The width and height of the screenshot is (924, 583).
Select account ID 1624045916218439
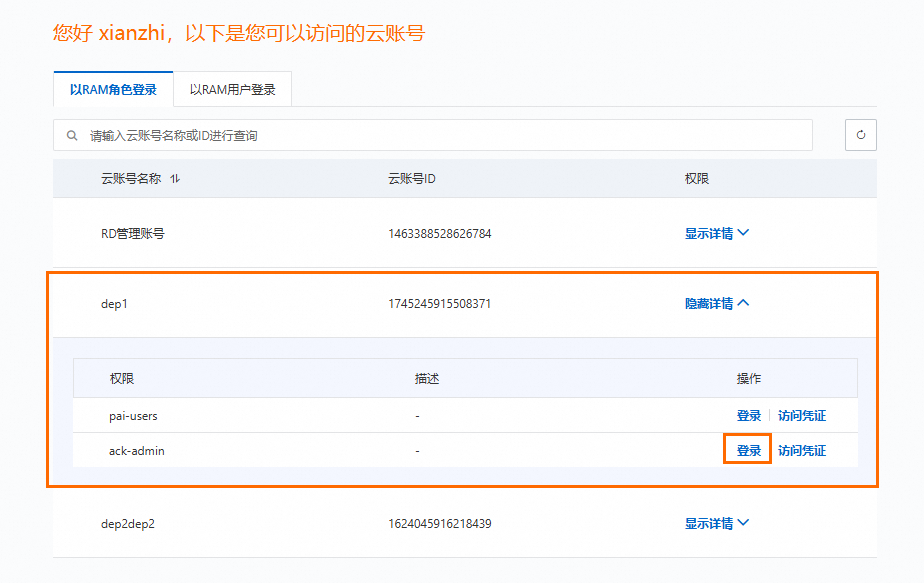pos(440,523)
